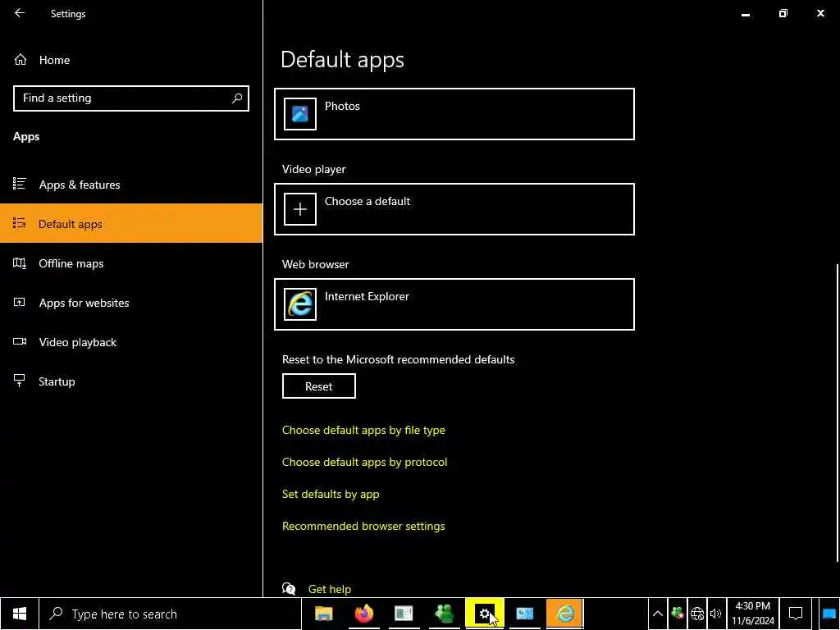Open Recommended browser settings link

pos(363,526)
